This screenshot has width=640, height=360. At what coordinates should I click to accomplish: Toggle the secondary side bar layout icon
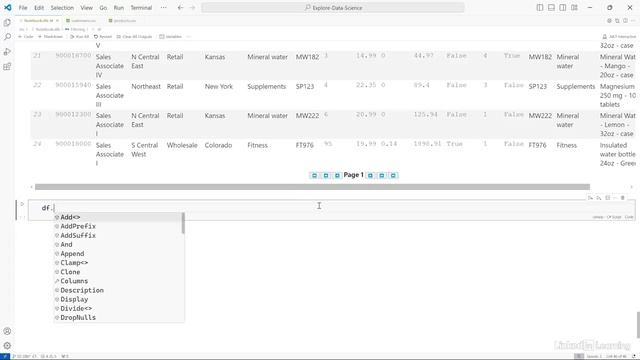click(x=562, y=8)
